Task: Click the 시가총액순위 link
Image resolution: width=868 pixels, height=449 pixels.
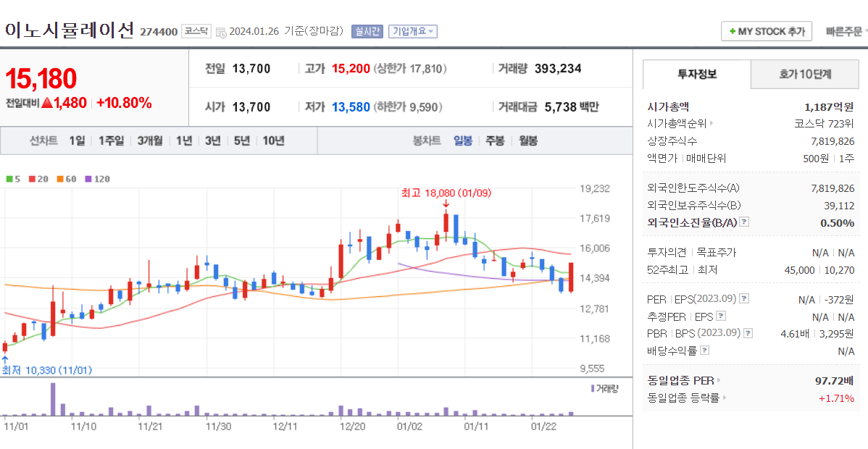Action: tap(677, 123)
